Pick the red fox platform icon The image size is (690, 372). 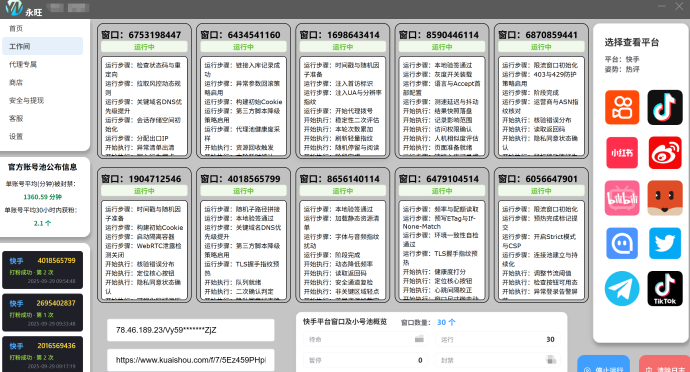[x=665, y=198]
